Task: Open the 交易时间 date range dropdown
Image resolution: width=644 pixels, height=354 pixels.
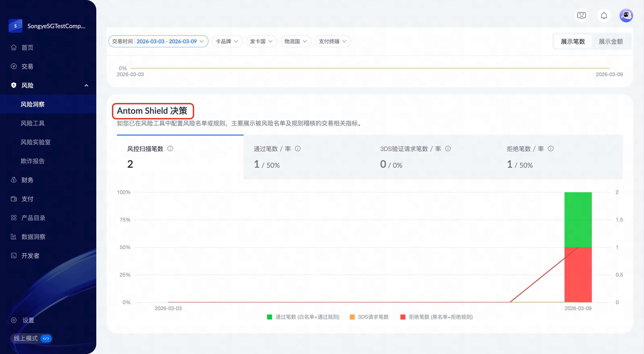Action: pos(158,41)
